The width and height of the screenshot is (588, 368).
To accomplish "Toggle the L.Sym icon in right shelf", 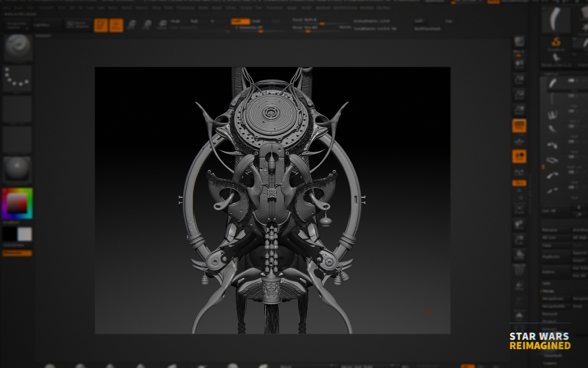I will pyautogui.click(x=519, y=172).
